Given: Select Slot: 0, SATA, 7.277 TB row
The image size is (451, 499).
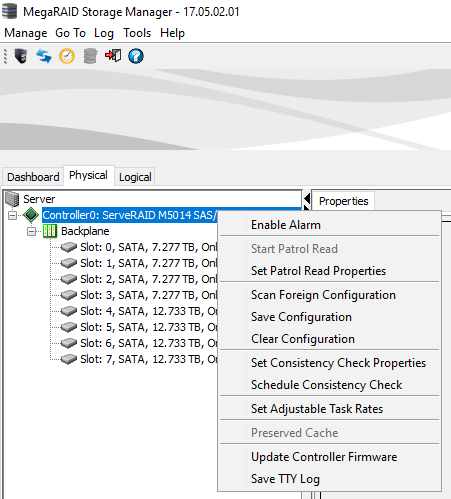Looking at the screenshot, I should pyautogui.click(x=148, y=247).
